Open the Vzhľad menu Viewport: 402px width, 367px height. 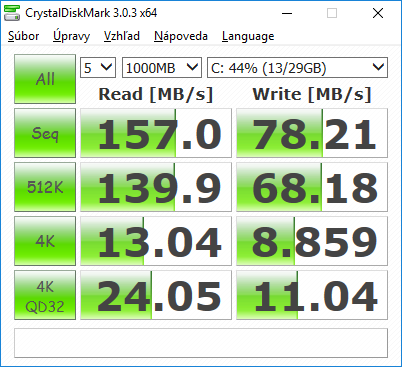click(x=122, y=36)
